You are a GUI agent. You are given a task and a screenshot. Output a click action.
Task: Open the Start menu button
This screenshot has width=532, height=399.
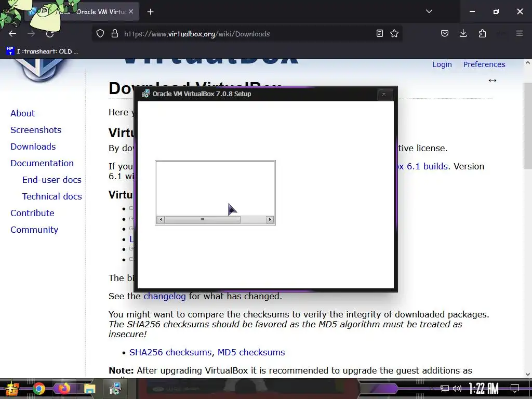pos(11,389)
